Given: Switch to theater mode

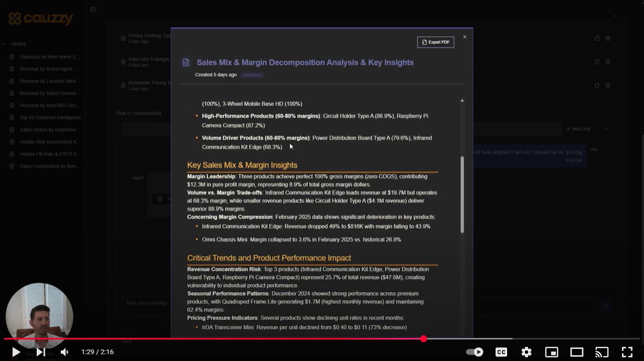Looking at the screenshot, I should (576, 352).
